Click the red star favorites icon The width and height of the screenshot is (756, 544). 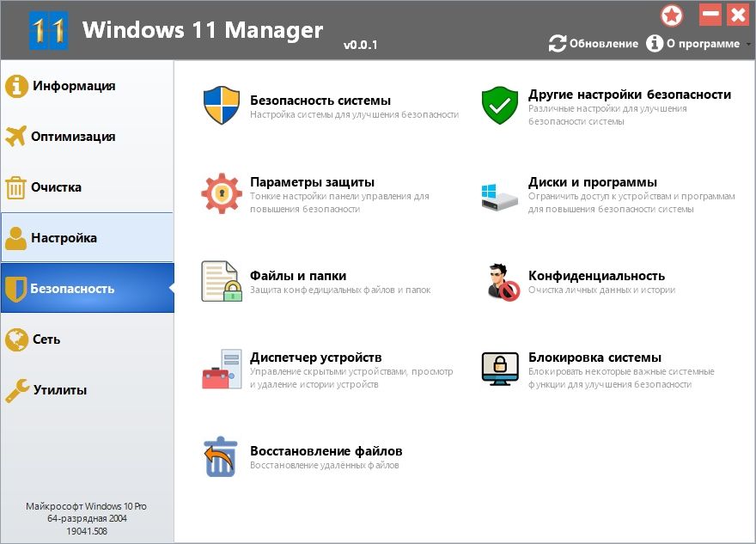pyautogui.click(x=672, y=15)
